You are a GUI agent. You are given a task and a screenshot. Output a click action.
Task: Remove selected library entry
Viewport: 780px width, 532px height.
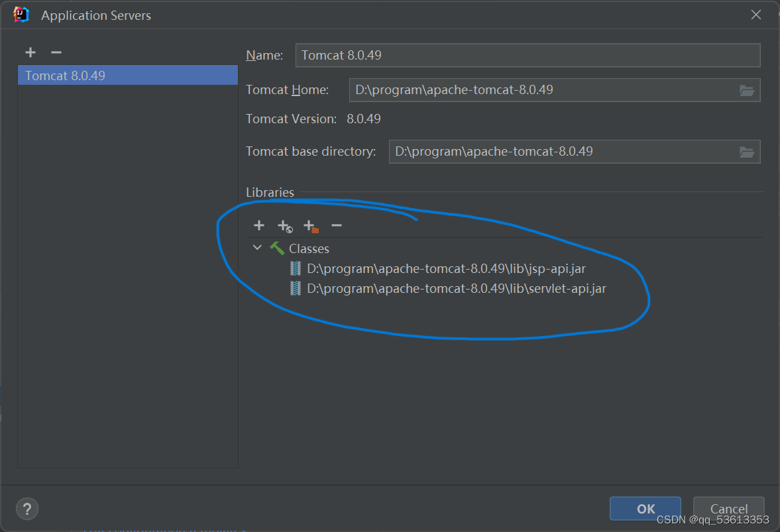337,226
